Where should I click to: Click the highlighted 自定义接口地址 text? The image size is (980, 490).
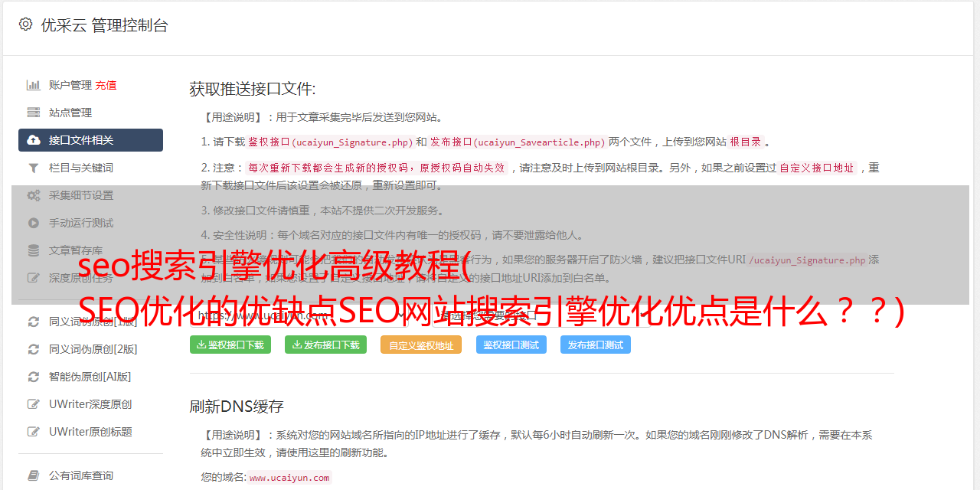[817, 168]
